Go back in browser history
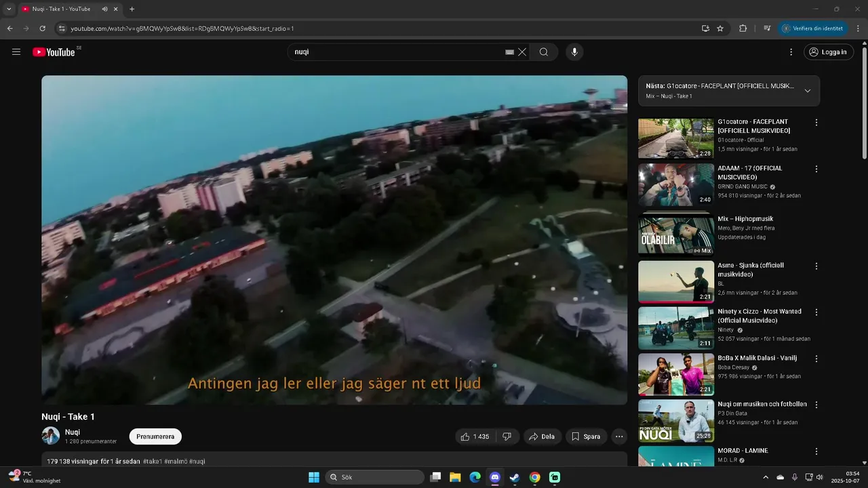The image size is (868, 488). [x=9, y=28]
